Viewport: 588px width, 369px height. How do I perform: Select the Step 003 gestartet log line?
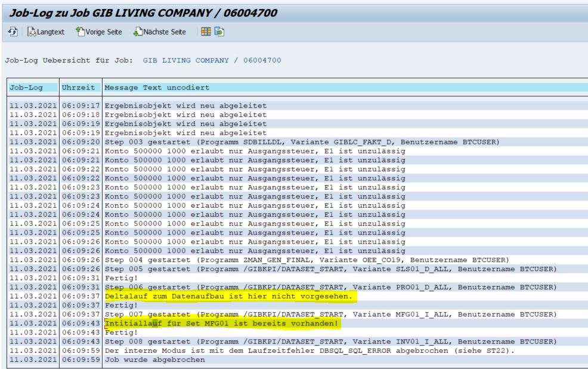coord(301,142)
